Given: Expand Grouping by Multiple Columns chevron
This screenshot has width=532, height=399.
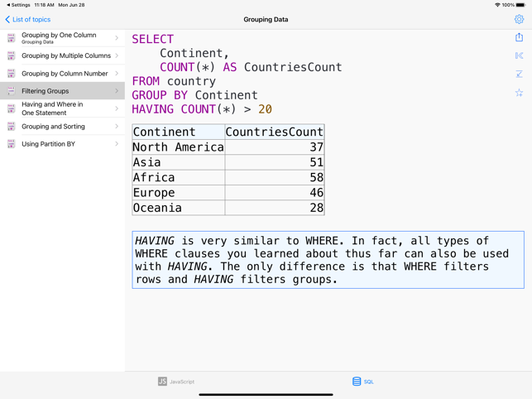Looking at the screenshot, I should [117, 55].
